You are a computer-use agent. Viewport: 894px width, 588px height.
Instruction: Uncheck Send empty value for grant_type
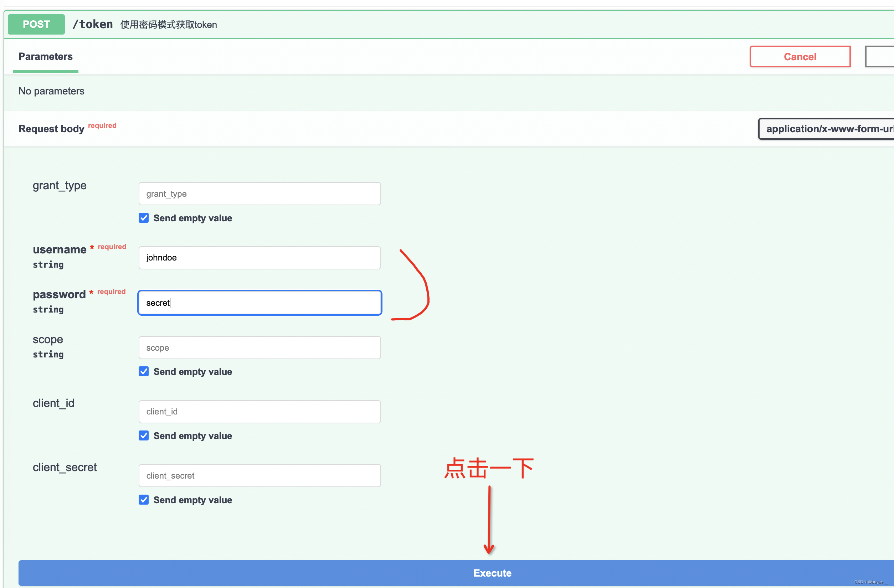tap(144, 218)
